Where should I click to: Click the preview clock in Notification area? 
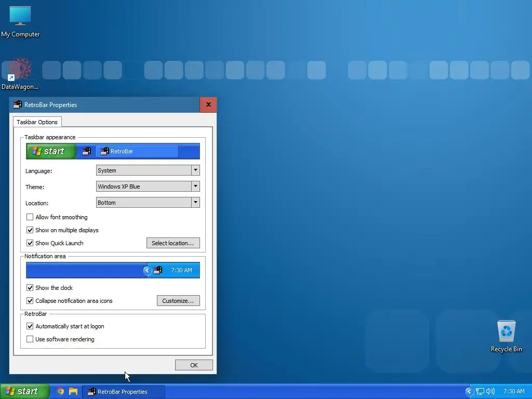tap(181, 270)
